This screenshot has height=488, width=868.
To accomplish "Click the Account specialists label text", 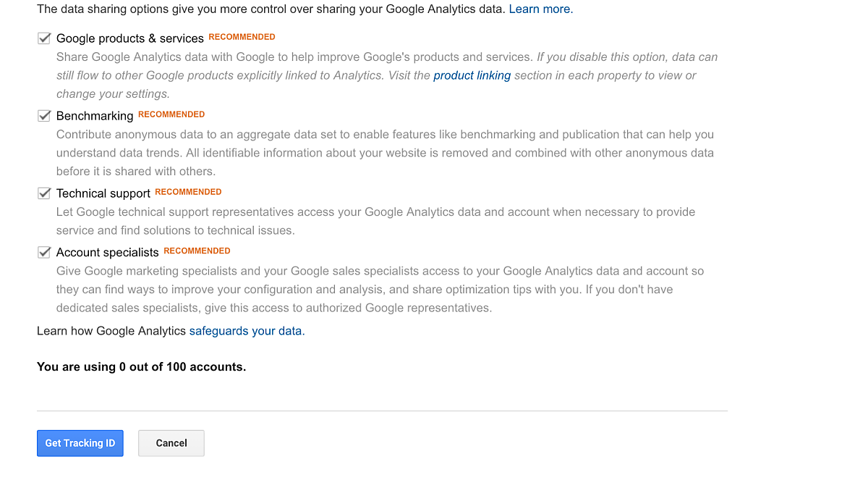I will pos(108,253).
